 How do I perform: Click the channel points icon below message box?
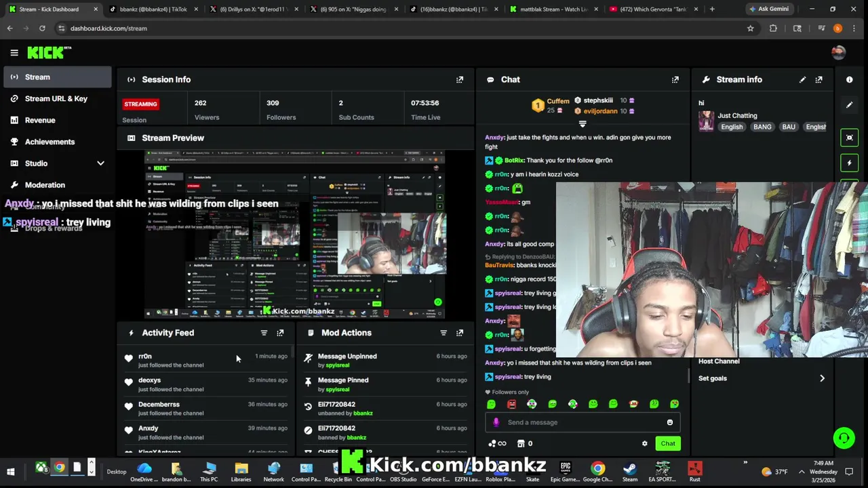[x=497, y=443]
